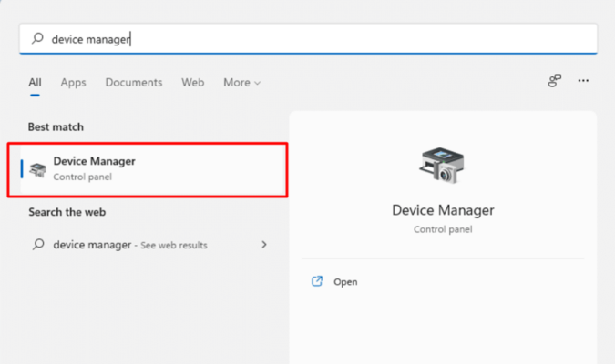
Task: Switch to the Documents tab
Action: (134, 82)
